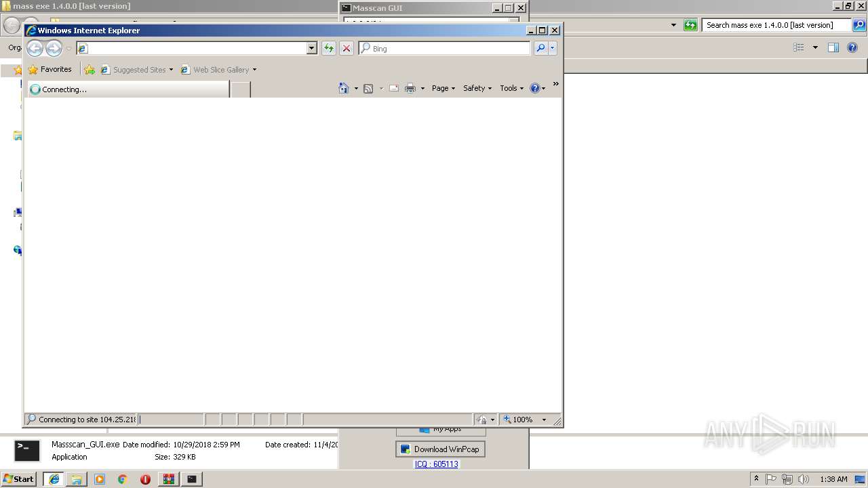The image size is (868, 488).
Task: Refresh the current page in IE
Action: (x=329, y=48)
